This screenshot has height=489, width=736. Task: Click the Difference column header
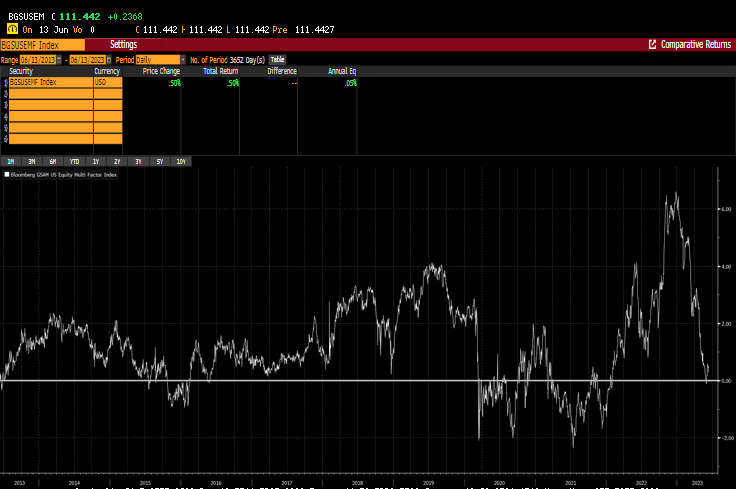click(x=282, y=71)
